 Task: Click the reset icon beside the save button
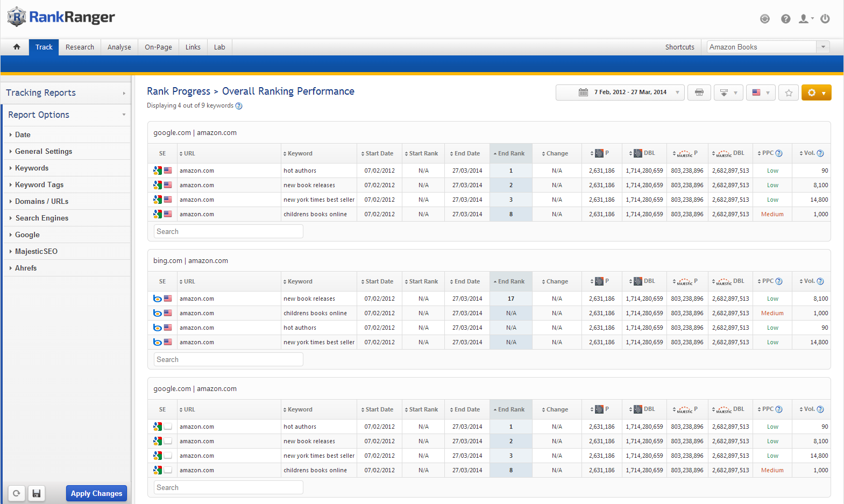pyautogui.click(x=17, y=493)
